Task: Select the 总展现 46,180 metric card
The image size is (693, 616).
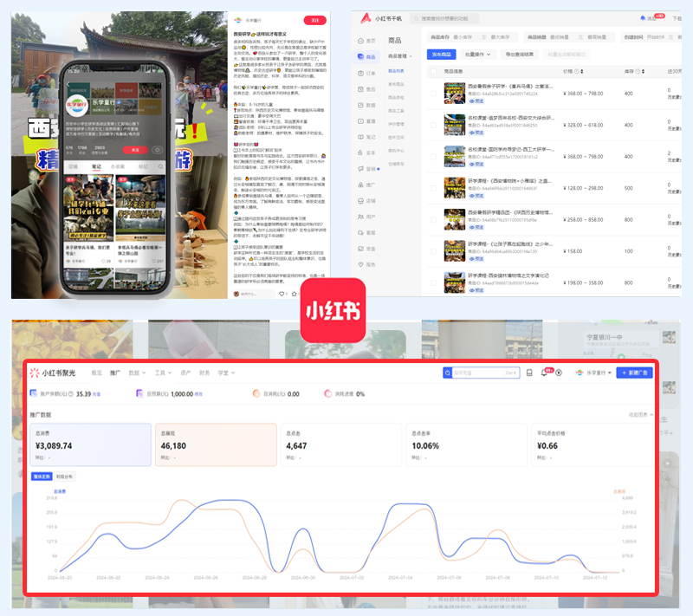Action: click(x=216, y=444)
